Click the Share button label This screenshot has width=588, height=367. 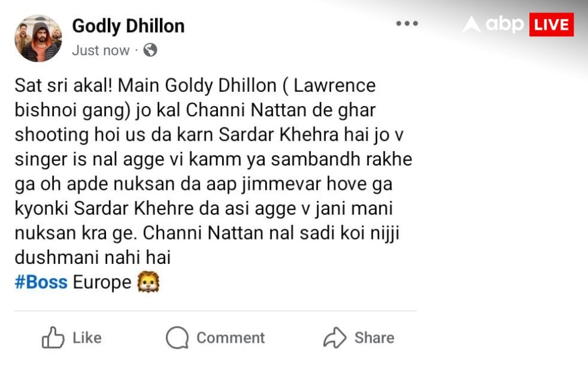(x=374, y=338)
